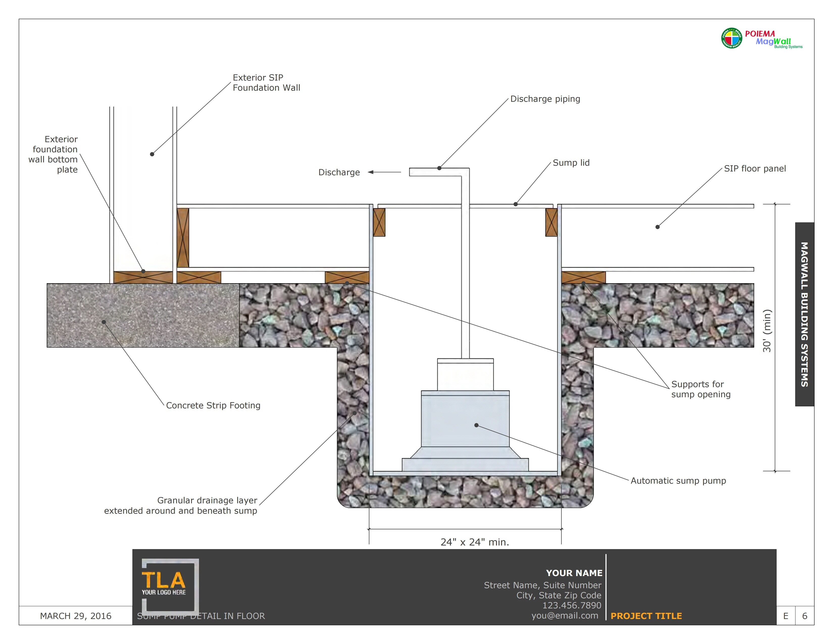Click the 'SIP floor panel' label
833x644 pixels.
[x=755, y=169]
